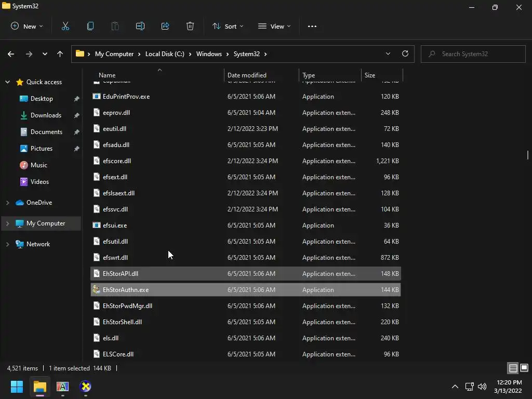Click File Explorer taskbar icon

39,387
